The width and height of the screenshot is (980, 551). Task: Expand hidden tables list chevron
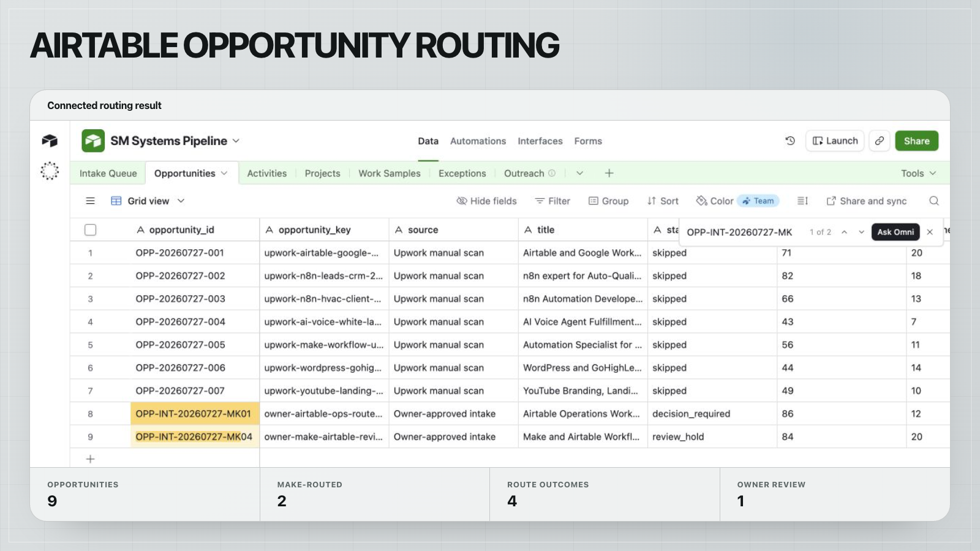[x=579, y=173]
